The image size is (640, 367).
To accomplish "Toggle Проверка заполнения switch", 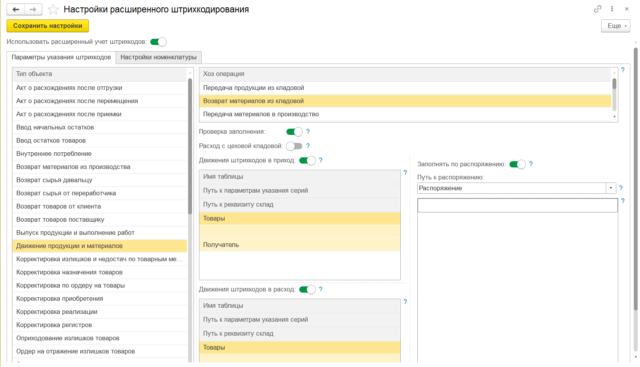I will point(294,131).
